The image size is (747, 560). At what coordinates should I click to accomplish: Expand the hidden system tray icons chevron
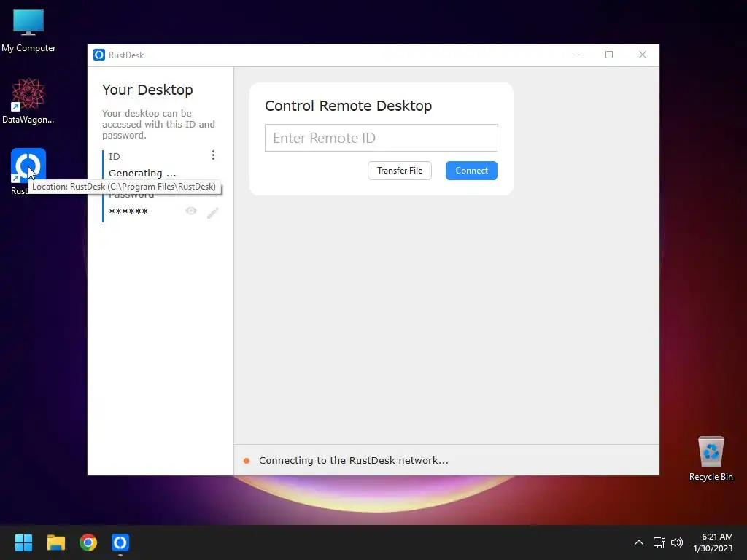pos(639,542)
